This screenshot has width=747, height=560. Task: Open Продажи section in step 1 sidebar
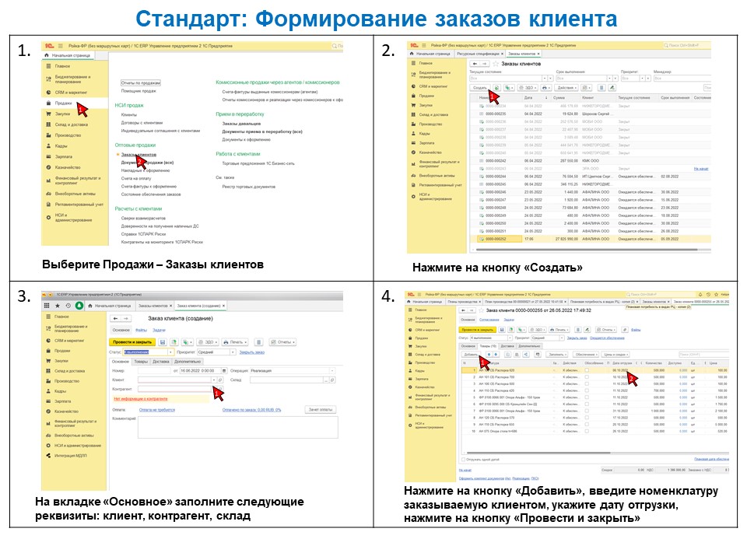point(63,103)
